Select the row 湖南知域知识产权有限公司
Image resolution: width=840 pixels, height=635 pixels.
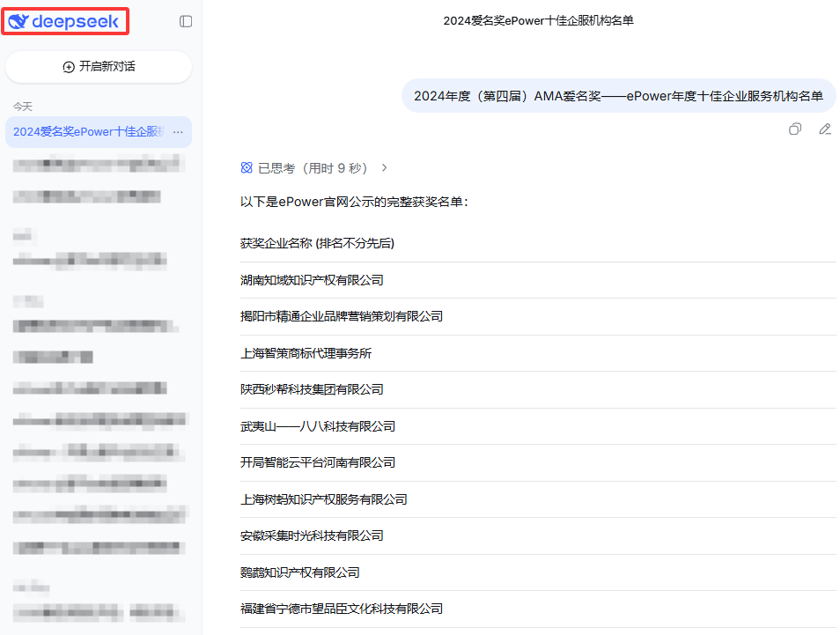312,280
